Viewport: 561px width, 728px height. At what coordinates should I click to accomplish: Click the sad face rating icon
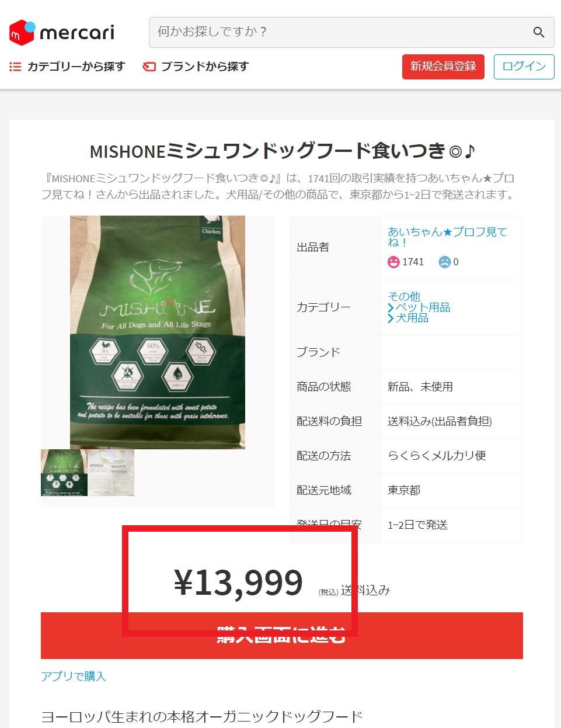pyautogui.click(x=444, y=262)
